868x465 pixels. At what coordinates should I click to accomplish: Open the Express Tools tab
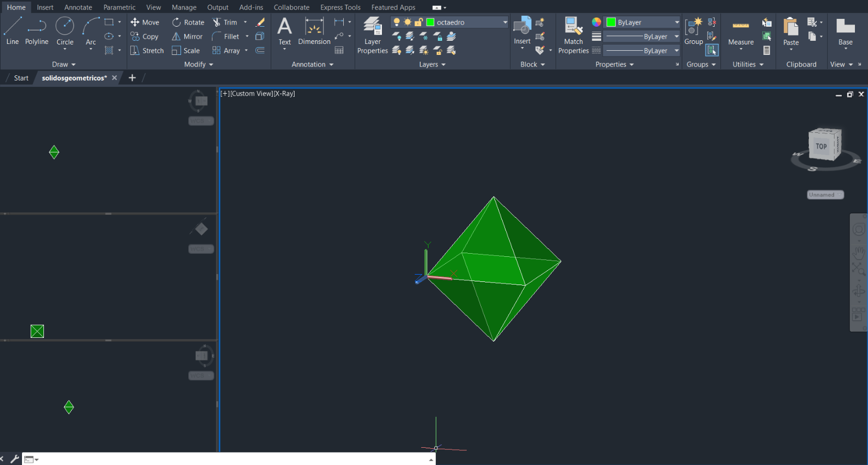tap(340, 7)
